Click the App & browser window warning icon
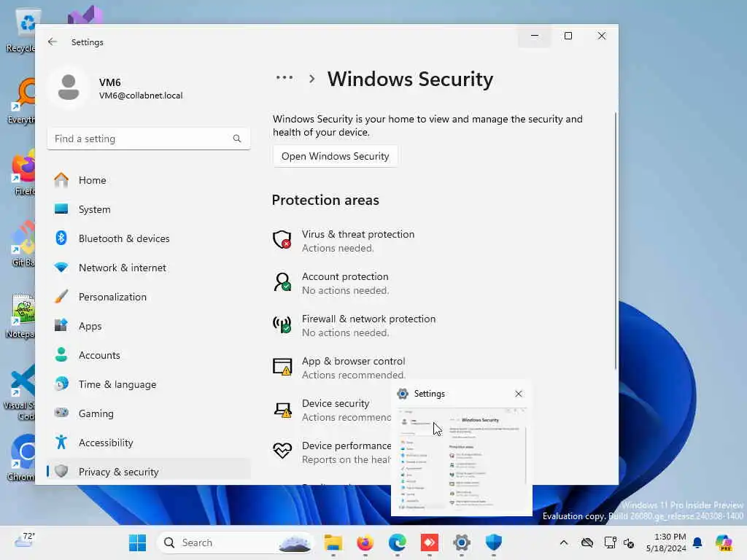 (x=282, y=367)
